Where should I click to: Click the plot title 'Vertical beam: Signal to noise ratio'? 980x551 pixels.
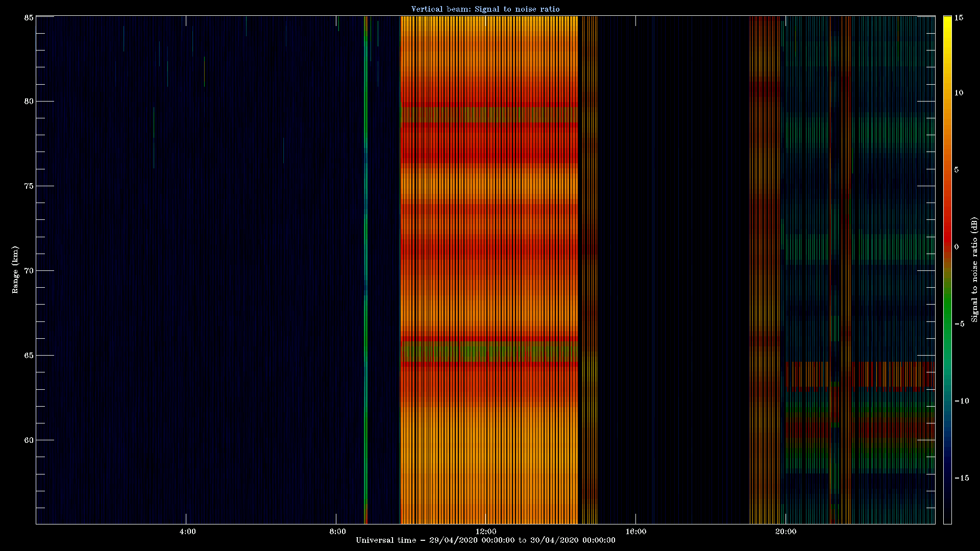485,9
